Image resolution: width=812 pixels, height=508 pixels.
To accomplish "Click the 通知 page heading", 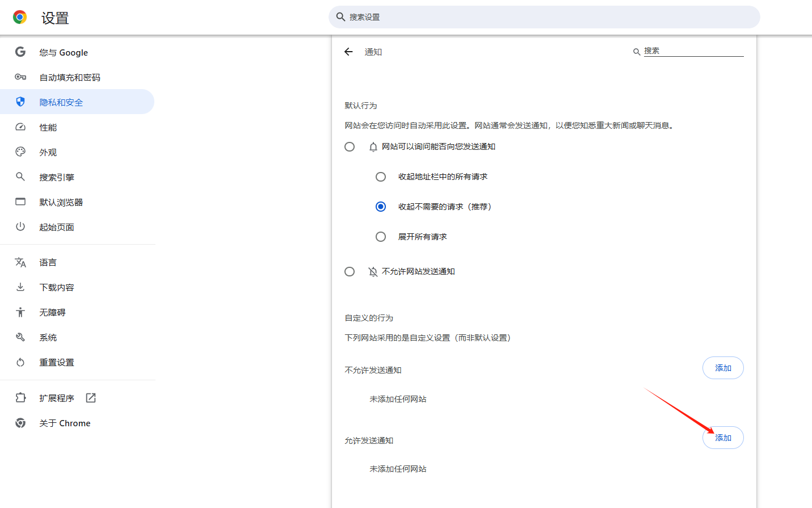I will (373, 52).
